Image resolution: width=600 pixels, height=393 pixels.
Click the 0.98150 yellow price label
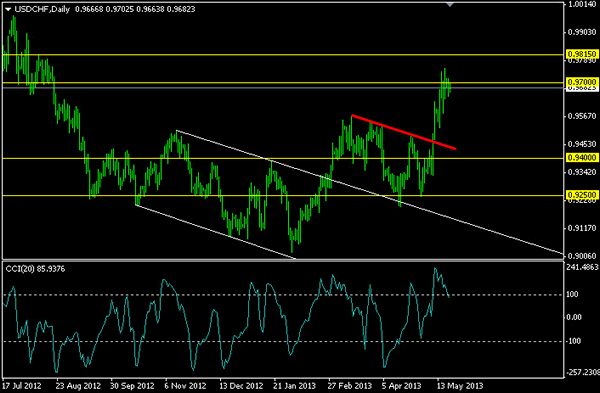pos(582,54)
